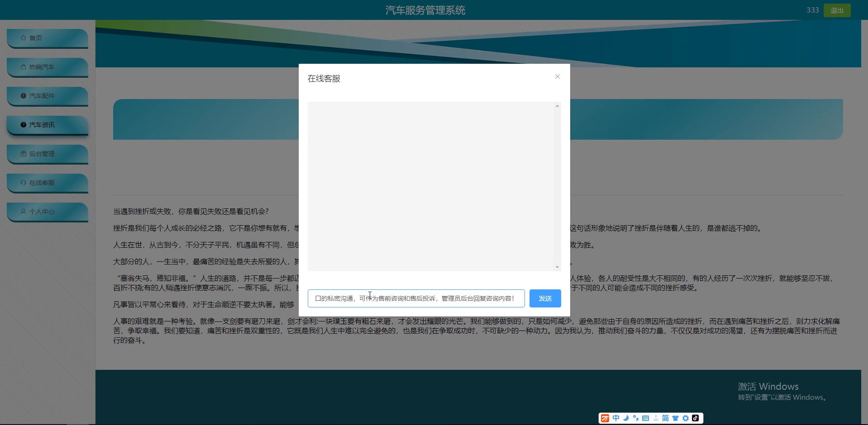Open 后台管理 in the sidebar
The image size is (868, 425).
click(48, 154)
